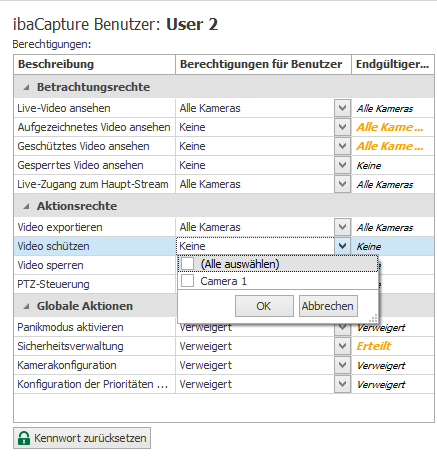Open dropdown arrow for Geschütztes Video ansehen
Viewport: 437px width, 458px height.
(342, 146)
